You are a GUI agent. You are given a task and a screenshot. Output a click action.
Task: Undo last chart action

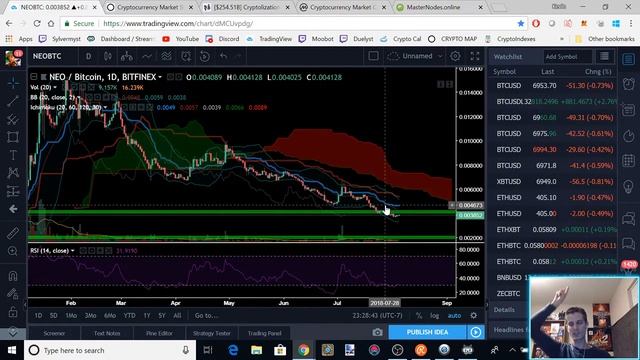point(223,56)
